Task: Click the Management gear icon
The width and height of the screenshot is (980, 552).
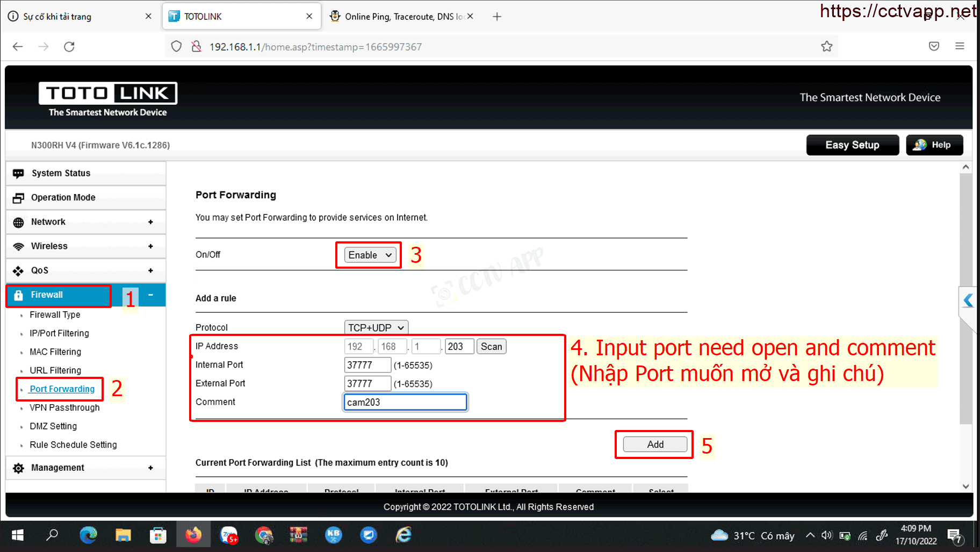Action: (x=18, y=468)
